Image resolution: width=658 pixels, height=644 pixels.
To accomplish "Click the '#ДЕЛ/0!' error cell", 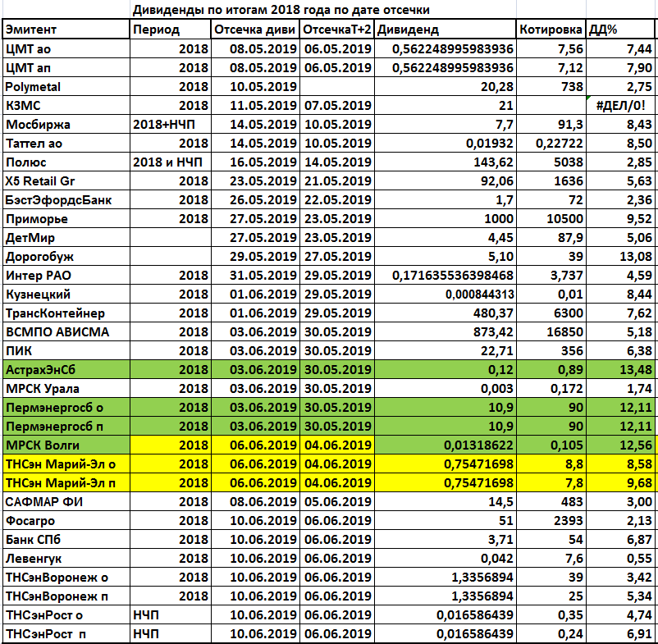I will click(620, 105).
